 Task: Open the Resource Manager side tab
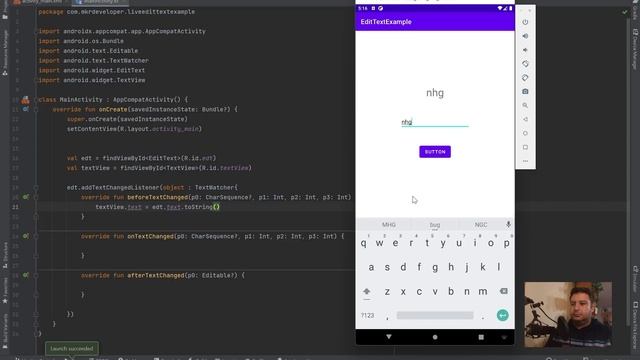click(5, 53)
